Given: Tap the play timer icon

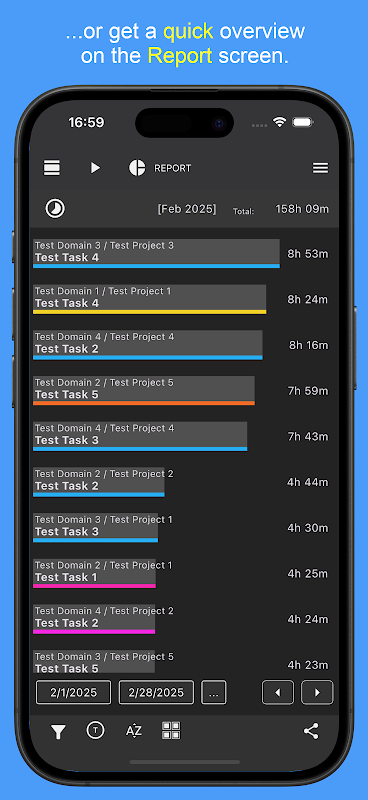Looking at the screenshot, I should pyautogui.click(x=95, y=168).
